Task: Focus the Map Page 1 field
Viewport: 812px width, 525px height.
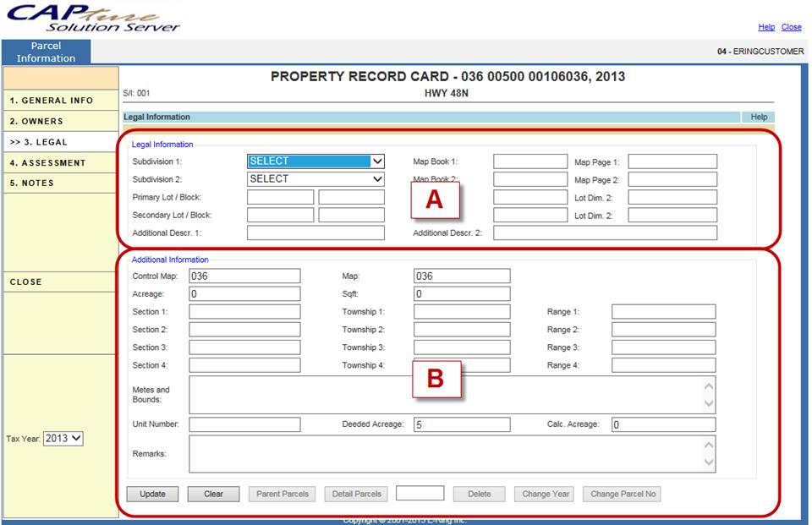Action: pyautogui.click(x=672, y=161)
